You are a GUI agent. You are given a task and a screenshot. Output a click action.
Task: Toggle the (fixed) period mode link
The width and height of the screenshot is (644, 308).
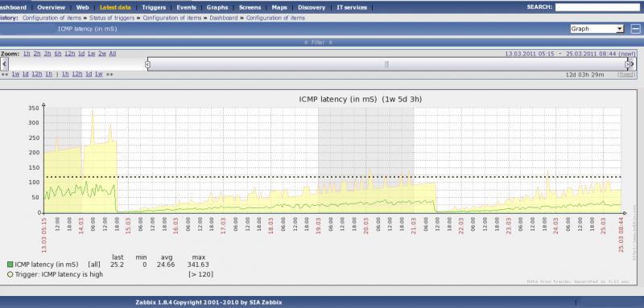click(626, 74)
